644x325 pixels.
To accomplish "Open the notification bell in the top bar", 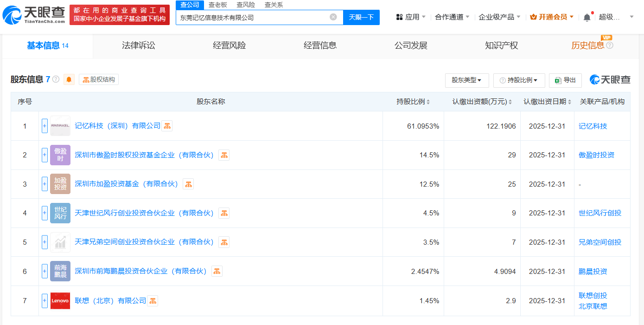I will click(587, 17).
